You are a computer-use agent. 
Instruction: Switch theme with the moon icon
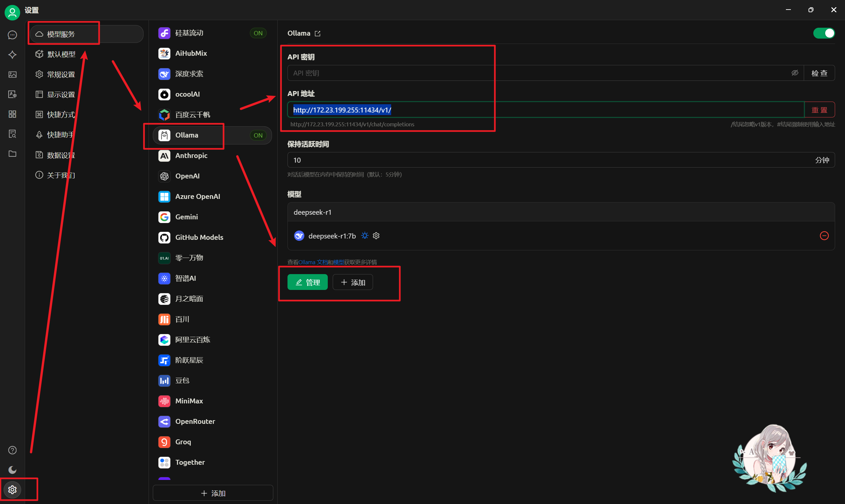[13, 470]
